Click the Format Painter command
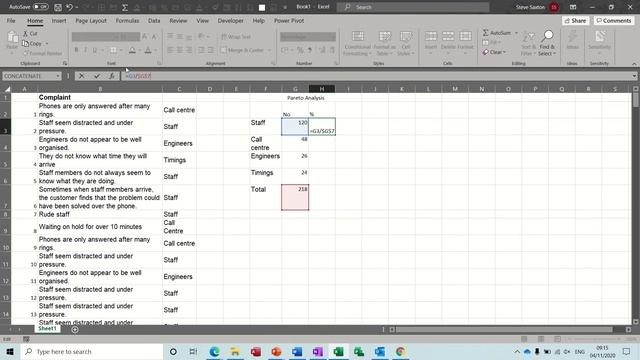 (x=42, y=53)
